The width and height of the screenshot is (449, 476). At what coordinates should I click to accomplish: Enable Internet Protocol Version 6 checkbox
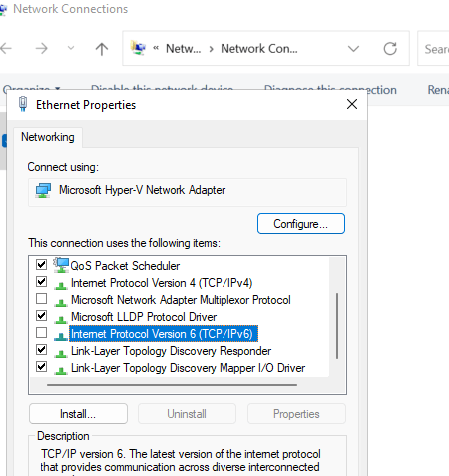tap(41, 333)
